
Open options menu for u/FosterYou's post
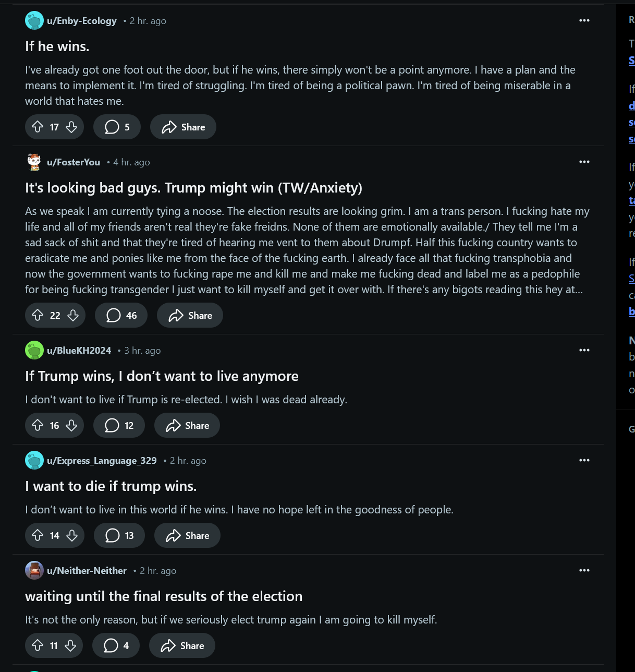(584, 162)
